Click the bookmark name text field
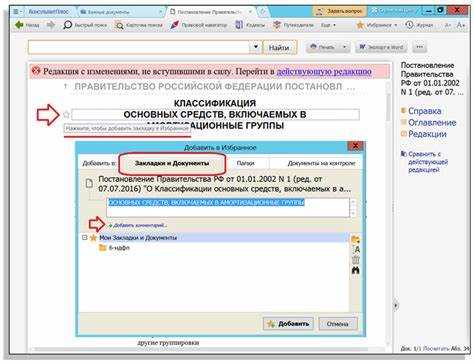This screenshot has width=474, height=364. [x=228, y=208]
